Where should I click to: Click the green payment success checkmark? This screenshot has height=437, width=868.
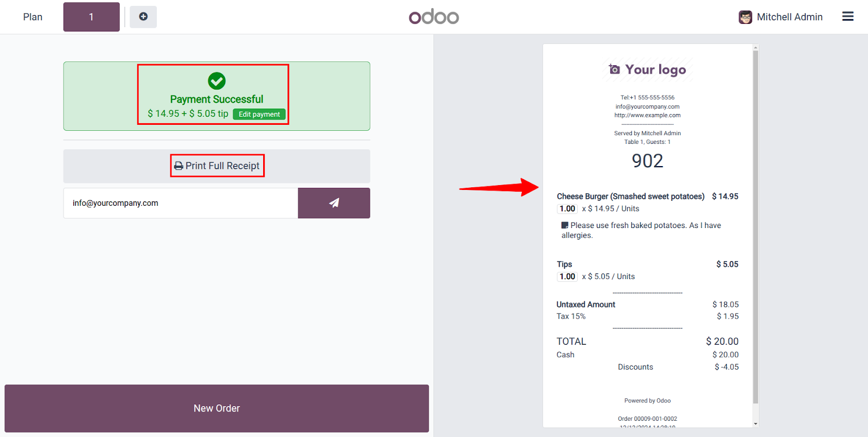pyautogui.click(x=216, y=81)
